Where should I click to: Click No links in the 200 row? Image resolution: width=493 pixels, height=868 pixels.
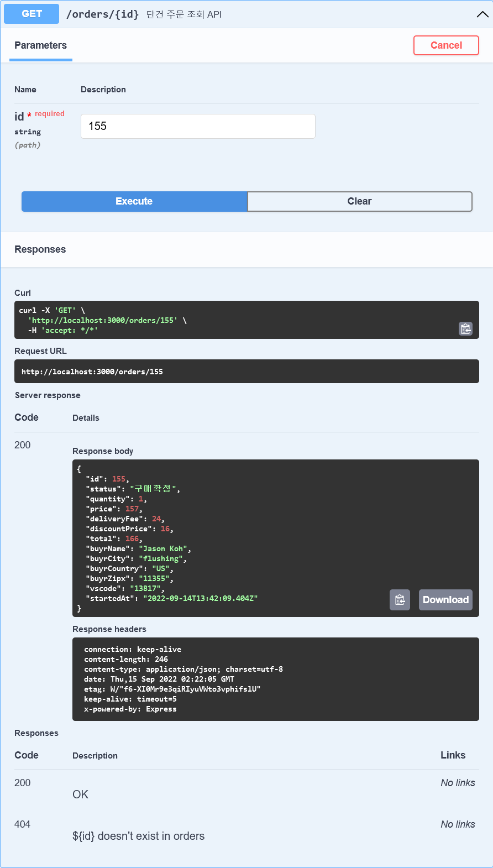tap(458, 783)
